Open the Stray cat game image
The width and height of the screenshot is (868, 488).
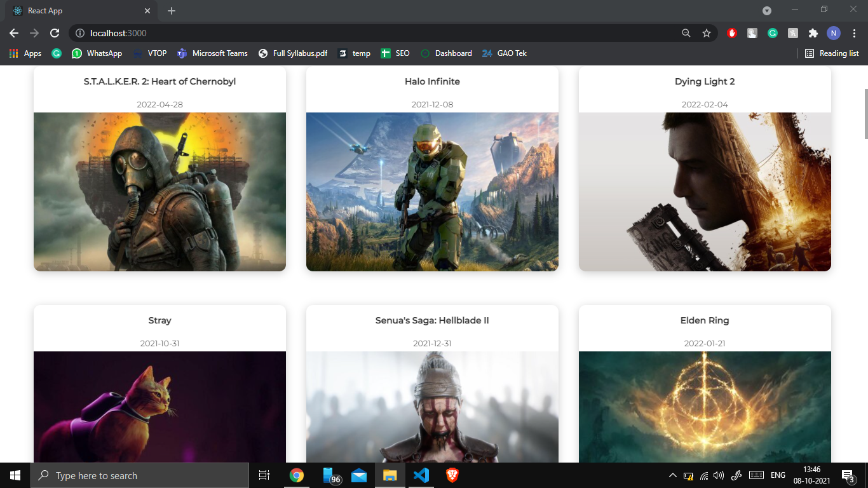click(x=159, y=407)
